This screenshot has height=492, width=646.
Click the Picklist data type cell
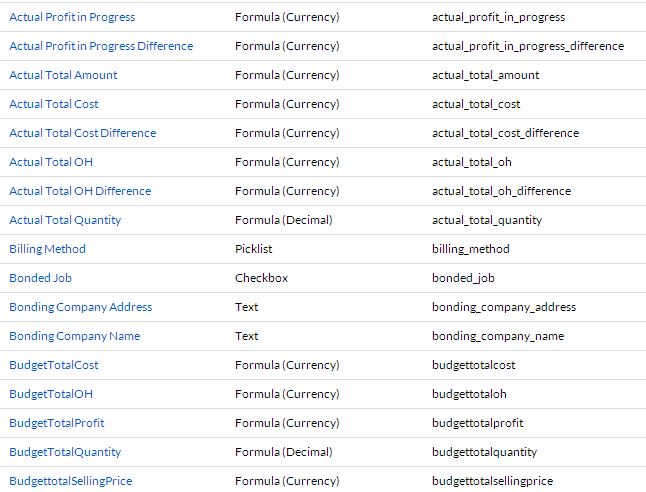coord(253,249)
